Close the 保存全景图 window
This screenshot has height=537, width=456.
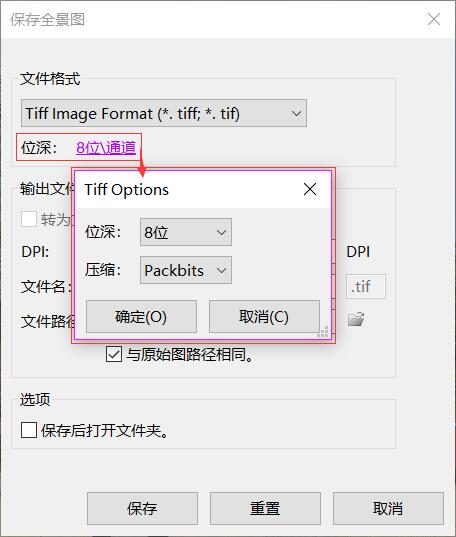click(x=434, y=19)
